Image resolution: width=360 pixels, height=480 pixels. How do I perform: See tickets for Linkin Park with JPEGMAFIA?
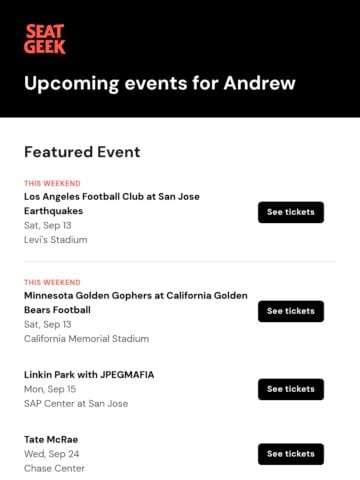coord(291,389)
